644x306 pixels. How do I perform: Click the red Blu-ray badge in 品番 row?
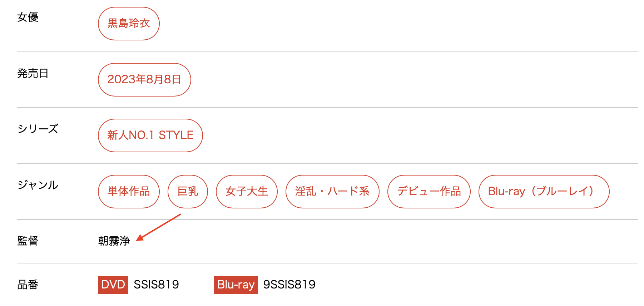click(x=236, y=285)
